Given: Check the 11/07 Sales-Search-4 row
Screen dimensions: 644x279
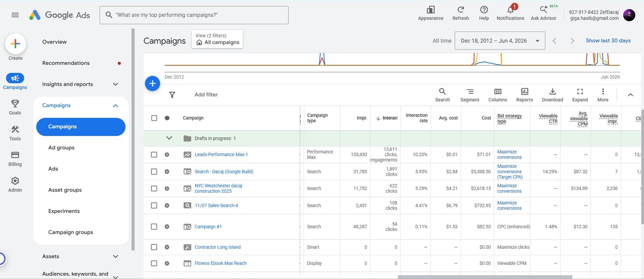Looking at the screenshot, I should point(154,205).
